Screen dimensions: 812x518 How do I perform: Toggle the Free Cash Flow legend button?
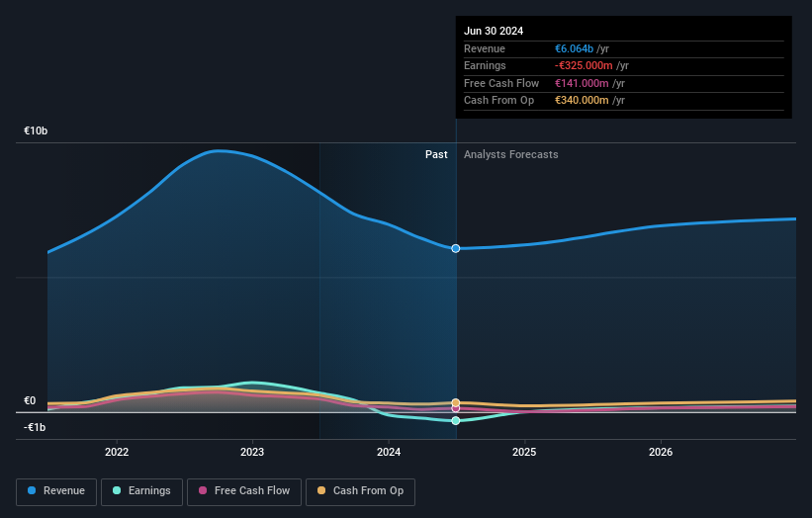[244, 491]
